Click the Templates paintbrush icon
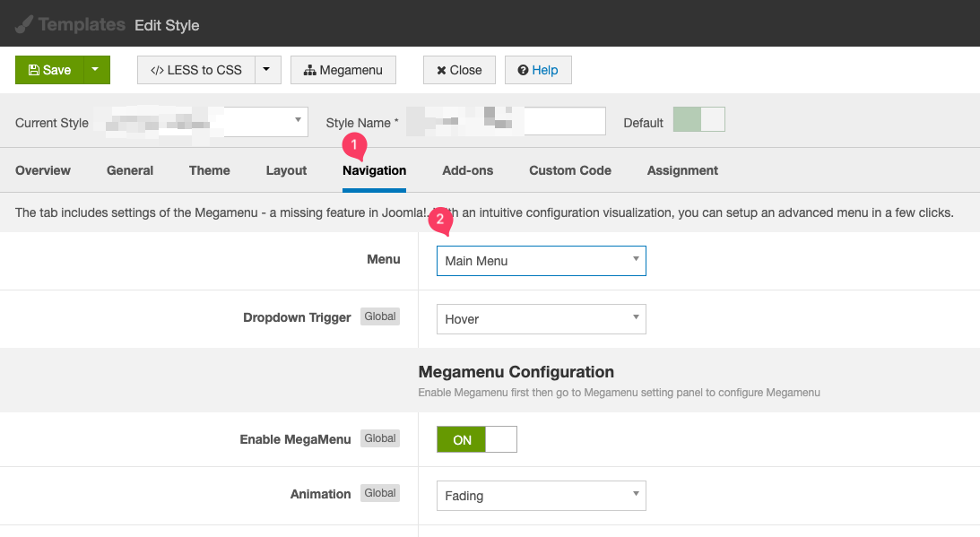Image resolution: width=980 pixels, height=537 pixels. point(23,24)
